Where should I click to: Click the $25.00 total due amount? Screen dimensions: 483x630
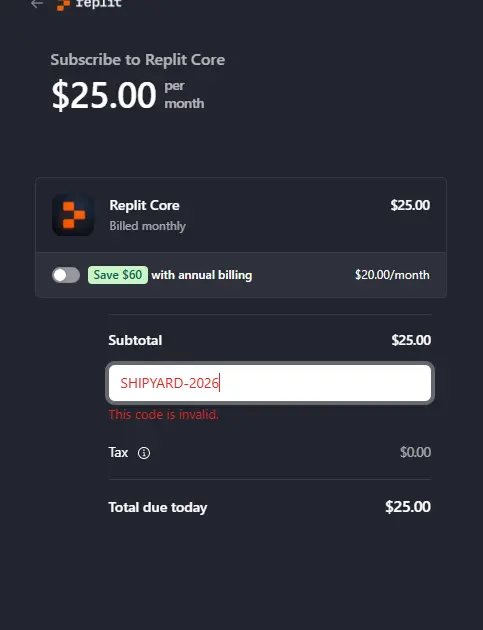coord(408,507)
